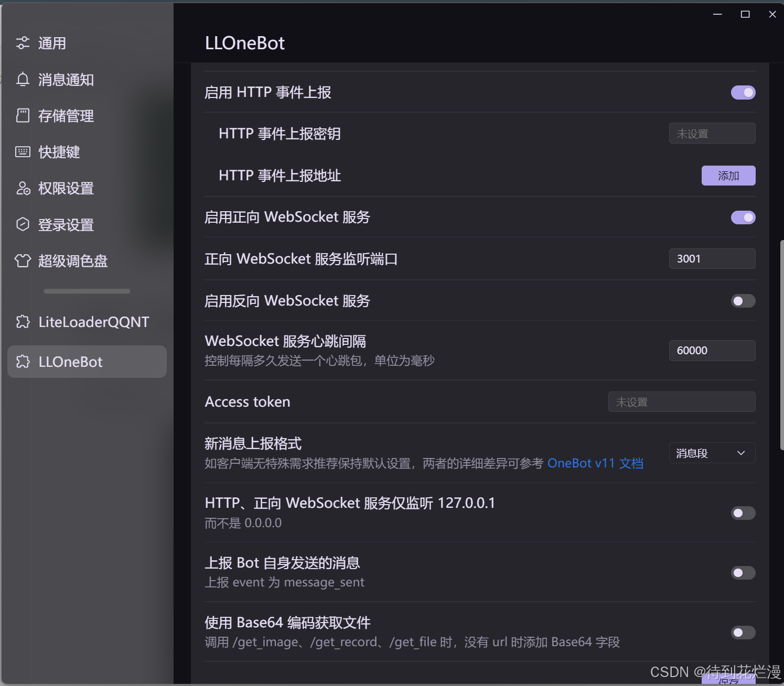
Task: Click the 添加 button for HTTP report address
Action: click(x=728, y=176)
